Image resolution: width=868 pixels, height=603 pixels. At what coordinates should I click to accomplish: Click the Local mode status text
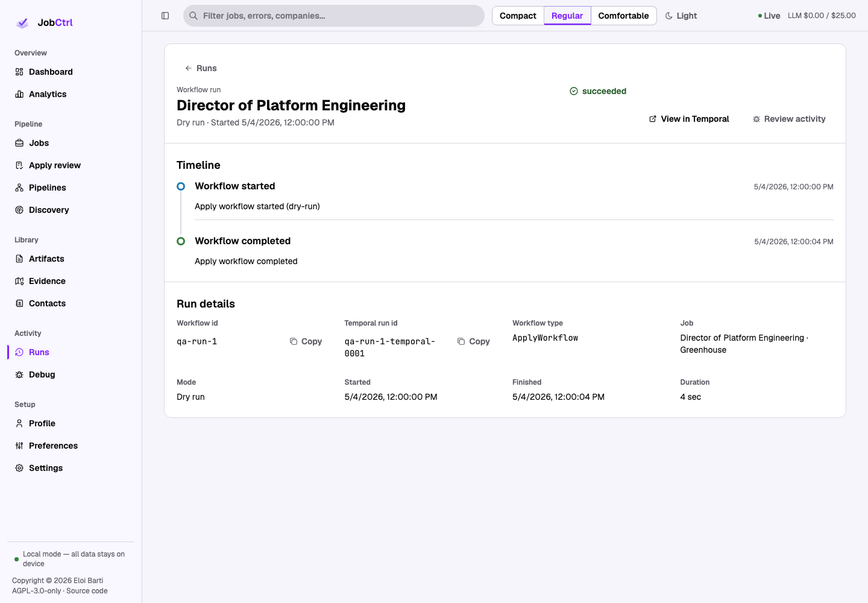click(74, 559)
